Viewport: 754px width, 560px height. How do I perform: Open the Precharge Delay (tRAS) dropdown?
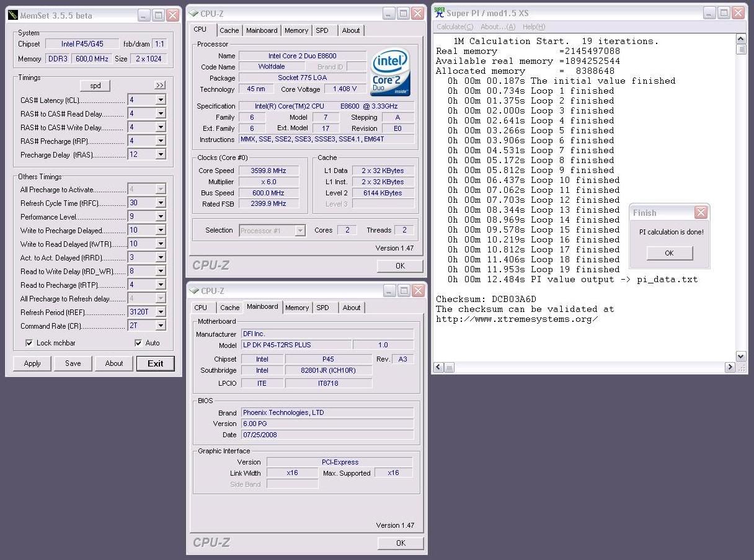pyautogui.click(x=161, y=154)
